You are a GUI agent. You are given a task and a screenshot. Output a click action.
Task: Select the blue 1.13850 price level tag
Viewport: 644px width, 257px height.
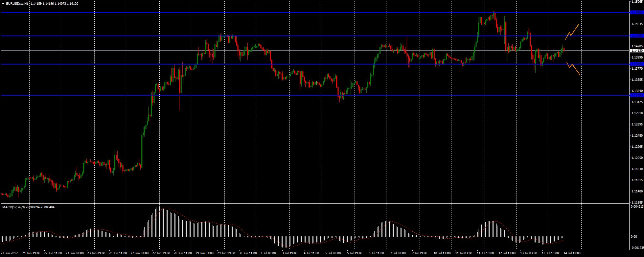pos(636,64)
